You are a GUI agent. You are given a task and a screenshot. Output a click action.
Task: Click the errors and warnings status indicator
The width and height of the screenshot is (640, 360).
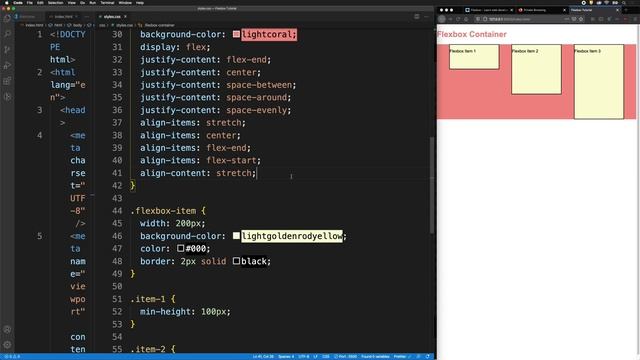coord(12,357)
